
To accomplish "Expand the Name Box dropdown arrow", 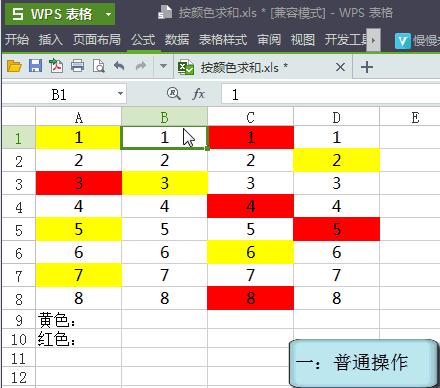I will [x=120, y=94].
